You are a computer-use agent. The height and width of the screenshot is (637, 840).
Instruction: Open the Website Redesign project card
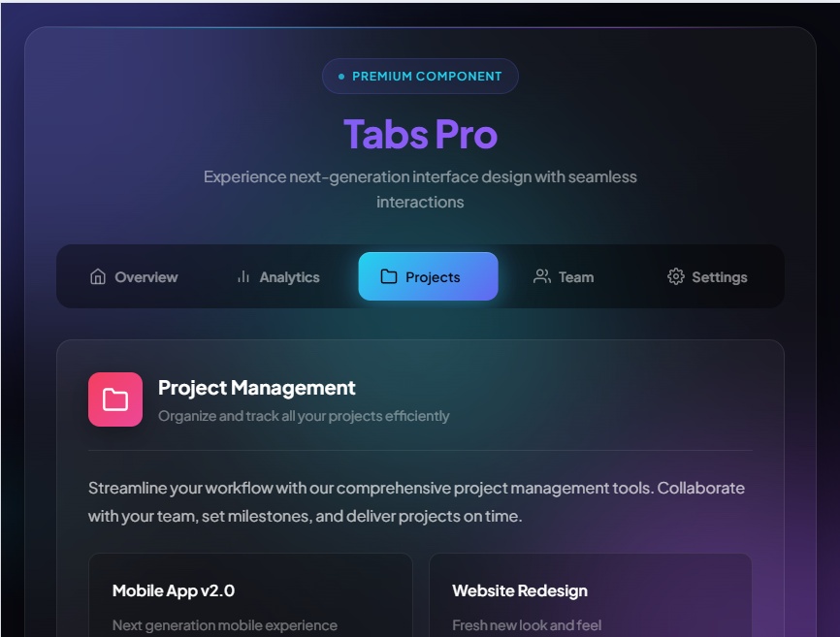pos(591,595)
